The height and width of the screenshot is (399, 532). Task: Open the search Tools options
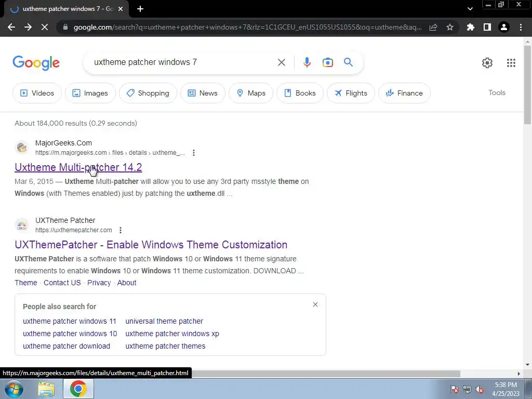pyautogui.click(x=497, y=92)
